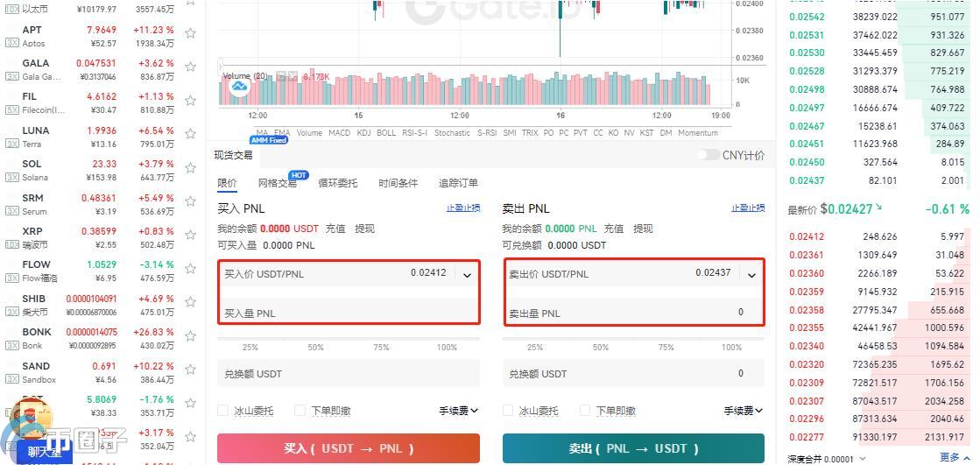Star the XRP row
Viewport: 980px width, 465px height.
click(190, 237)
